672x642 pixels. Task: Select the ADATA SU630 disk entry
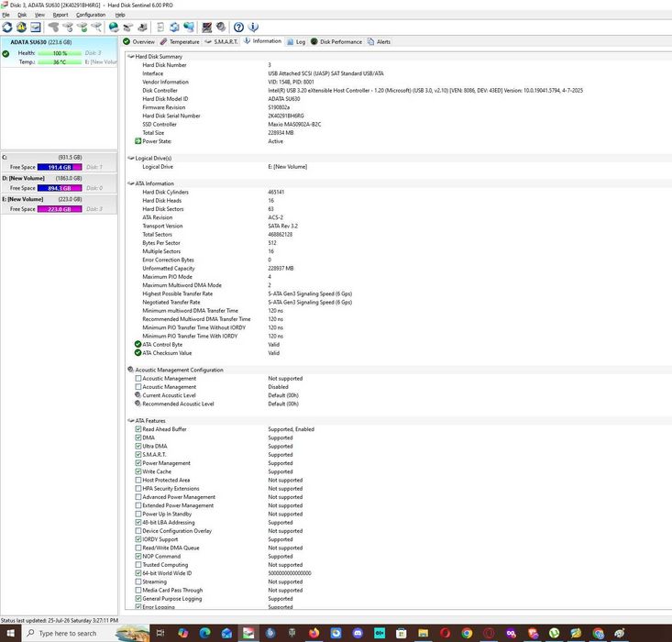pos(59,52)
